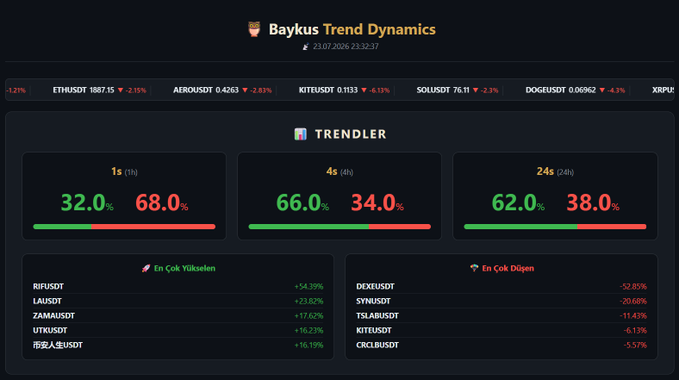The image size is (679, 380).
Task: Click the Baykus owl logo icon
Action: click(x=254, y=29)
